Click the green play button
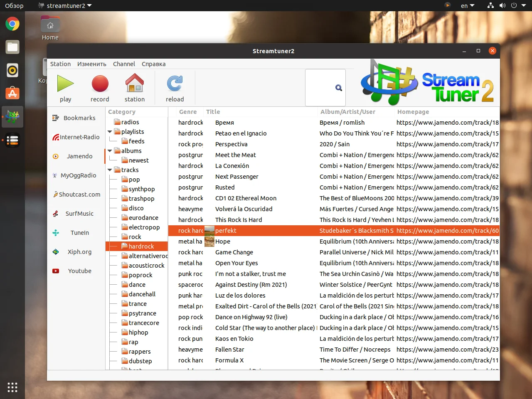The height and width of the screenshot is (399, 532). (65, 84)
